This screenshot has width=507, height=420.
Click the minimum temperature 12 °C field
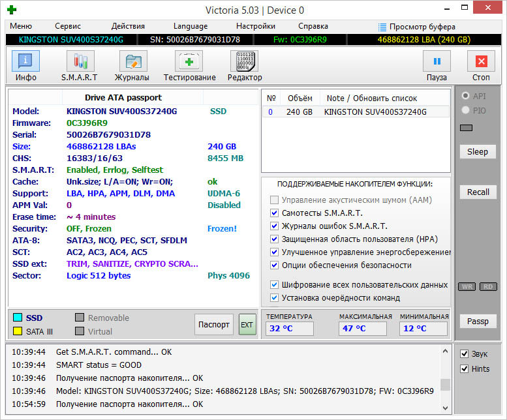[423, 329]
